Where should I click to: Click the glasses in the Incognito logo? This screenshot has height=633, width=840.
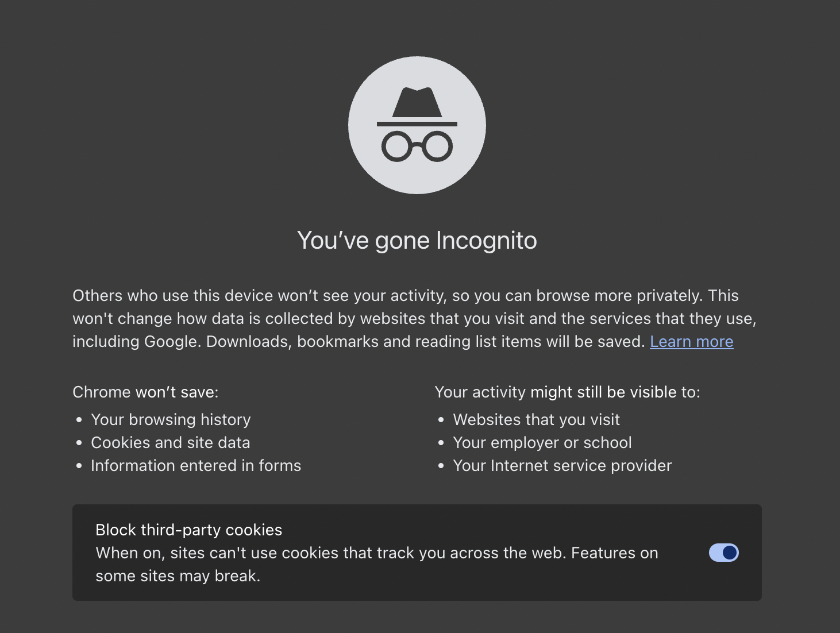click(417, 146)
